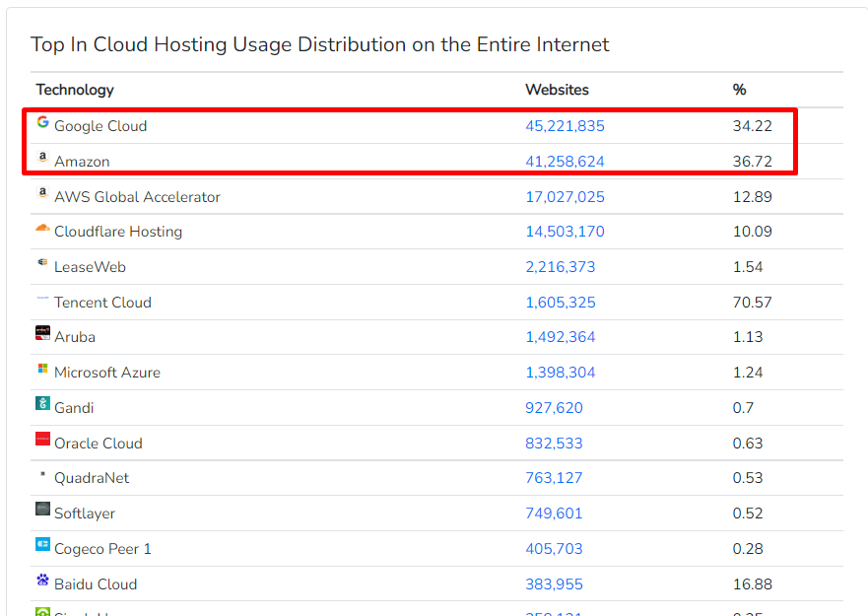Open the 1,398,304 websites link
Screen dimensions: 868x616
561,373
